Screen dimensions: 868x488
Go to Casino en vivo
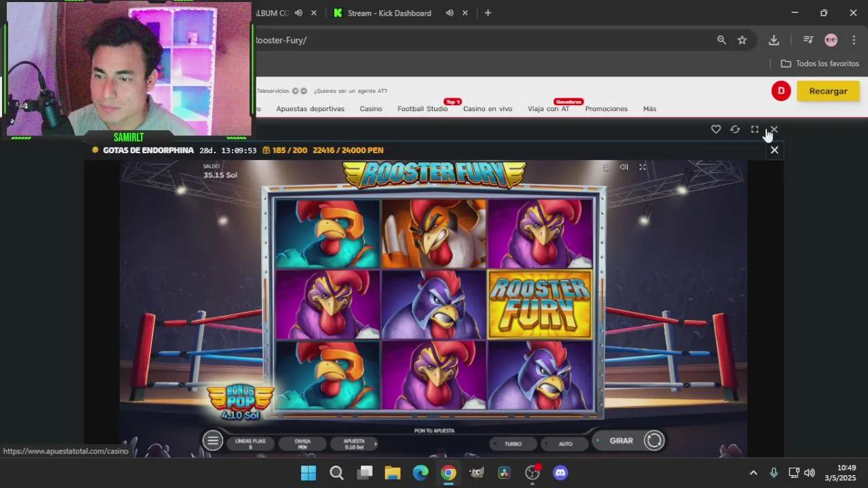coord(488,108)
